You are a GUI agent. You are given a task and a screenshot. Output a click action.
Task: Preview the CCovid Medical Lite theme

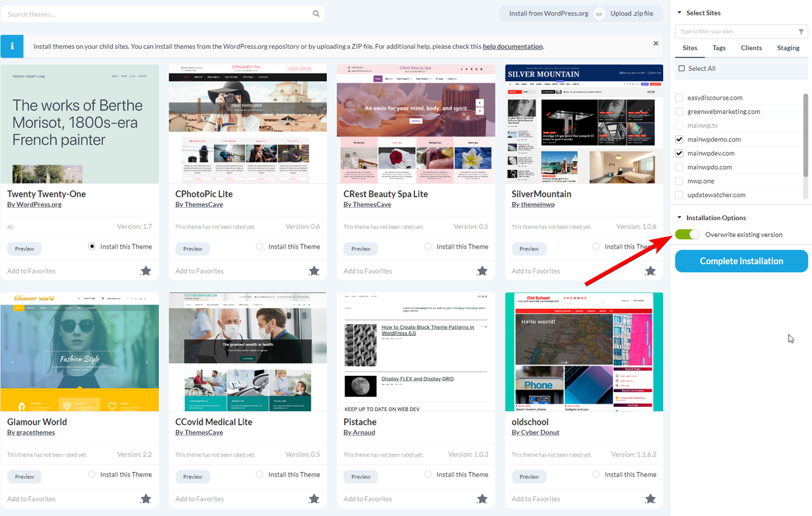pyautogui.click(x=193, y=477)
